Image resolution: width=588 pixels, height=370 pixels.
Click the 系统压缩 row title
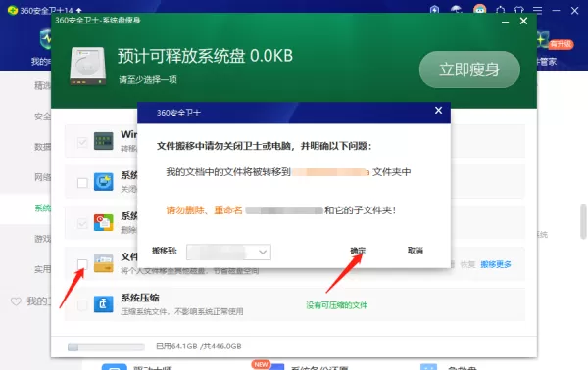(x=140, y=298)
